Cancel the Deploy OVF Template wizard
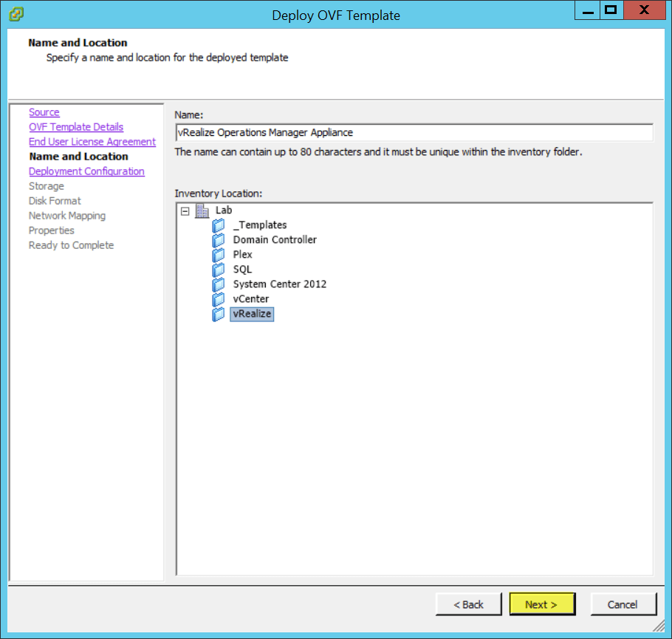The image size is (672, 639). pos(623,604)
